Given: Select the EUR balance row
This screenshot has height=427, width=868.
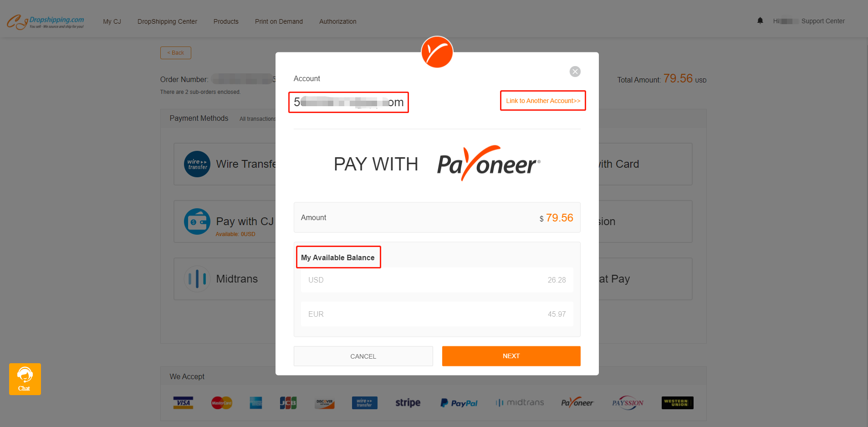Looking at the screenshot, I should pos(437,314).
